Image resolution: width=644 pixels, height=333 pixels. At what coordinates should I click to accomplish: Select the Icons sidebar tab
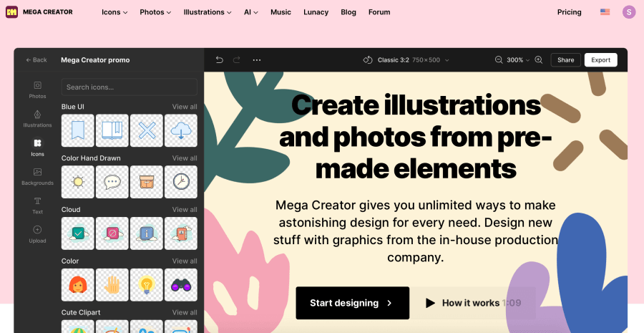tap(37, 148)
